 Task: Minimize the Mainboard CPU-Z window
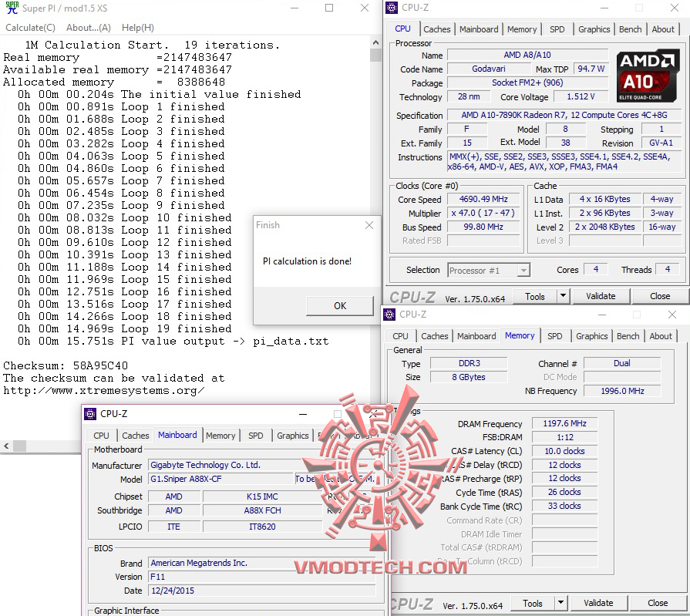303,414
